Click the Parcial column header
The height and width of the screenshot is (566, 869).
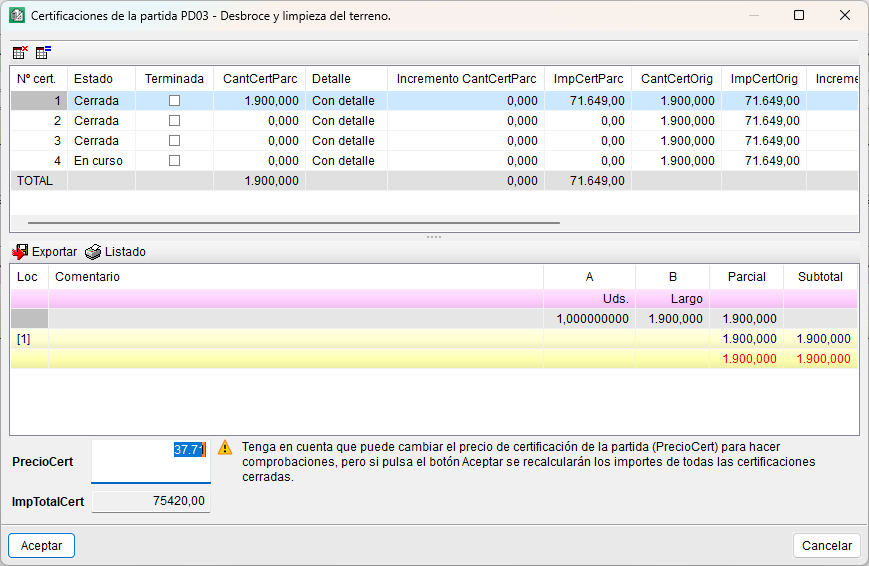[x=747, y=277]
